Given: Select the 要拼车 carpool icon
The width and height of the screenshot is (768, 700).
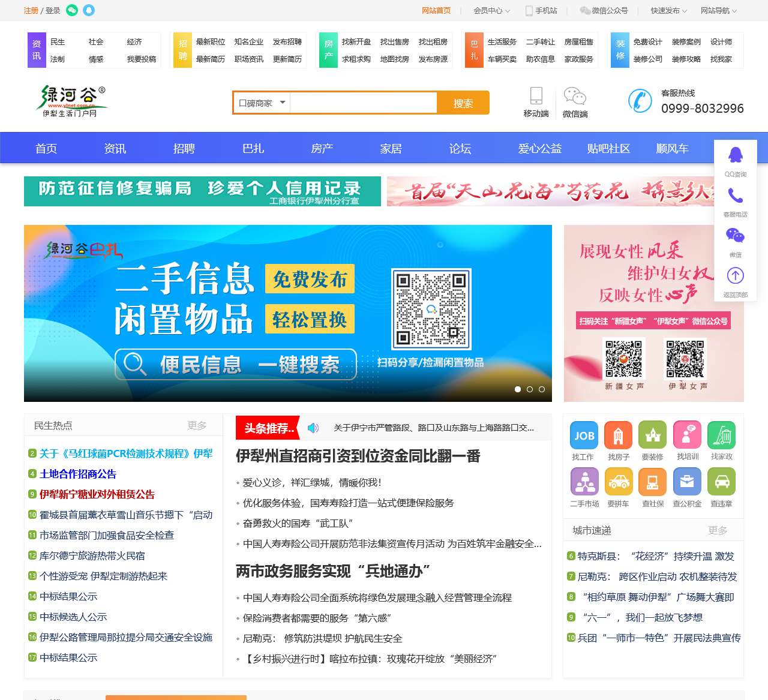Looking at the screenshot, I should pos(618,481).
